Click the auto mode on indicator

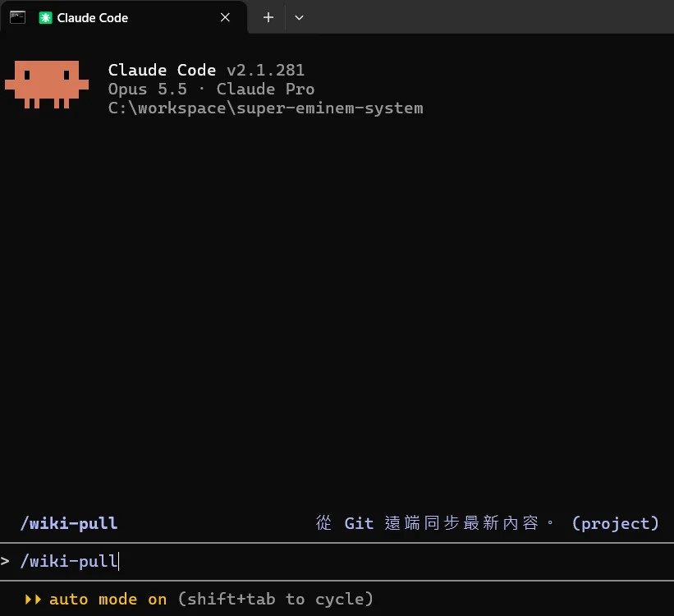click(x=108, y=600)
